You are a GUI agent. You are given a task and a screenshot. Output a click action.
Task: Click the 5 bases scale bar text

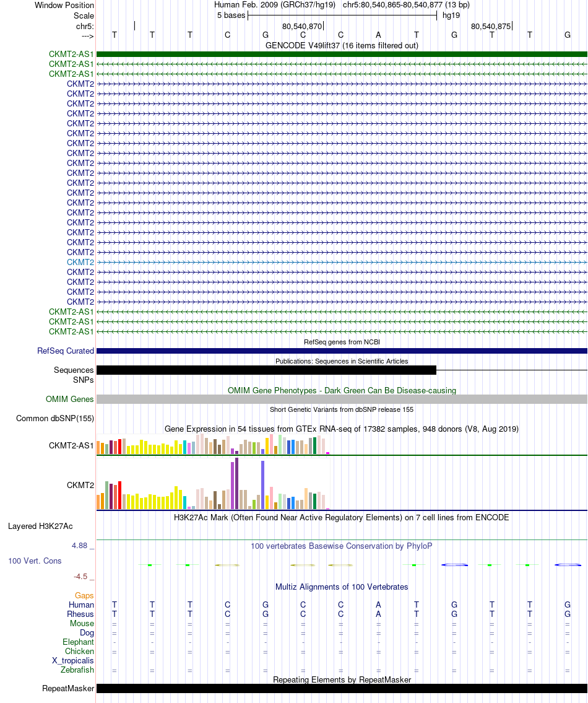click(231, 15)
